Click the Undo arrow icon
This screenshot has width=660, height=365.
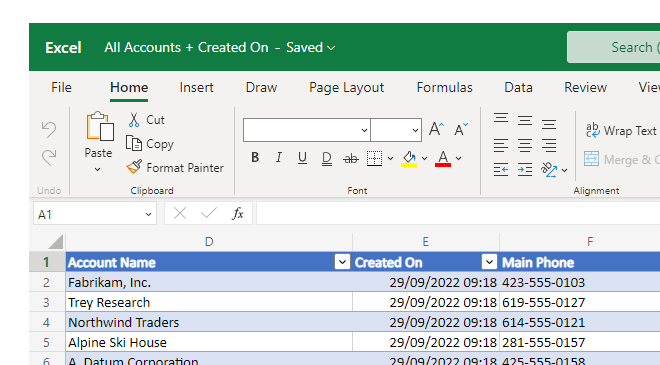pos(49,129)
